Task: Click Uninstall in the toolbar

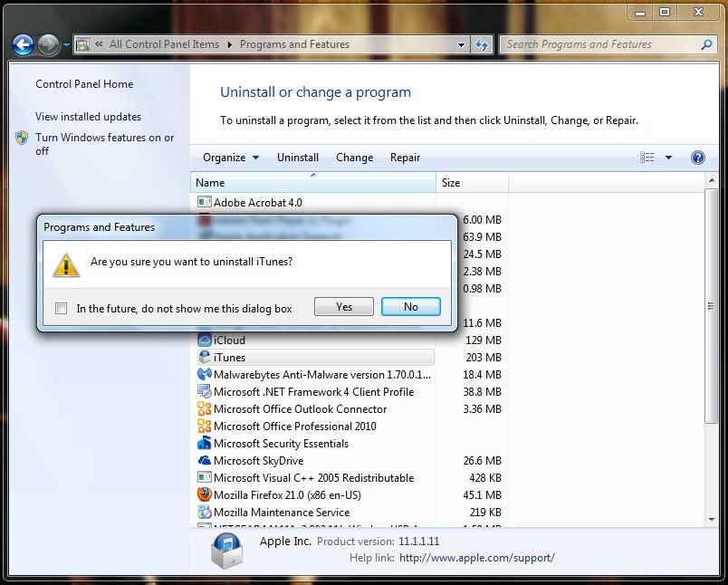Action: (298, 158)
